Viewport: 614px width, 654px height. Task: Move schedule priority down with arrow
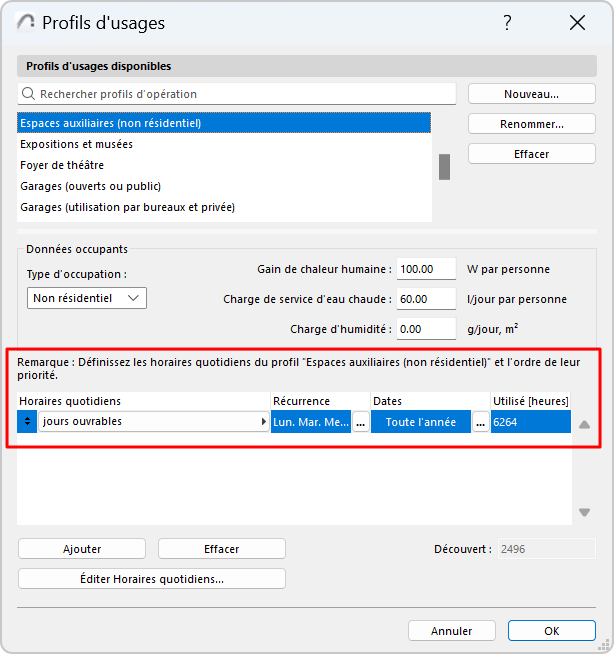[x=585, y=512]
